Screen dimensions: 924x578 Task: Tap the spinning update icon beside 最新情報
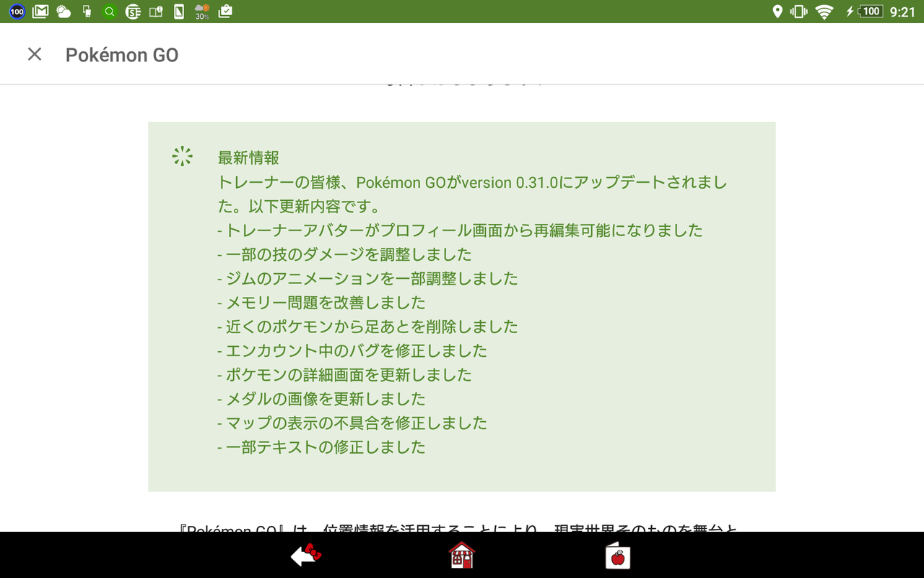pos(183,157)
